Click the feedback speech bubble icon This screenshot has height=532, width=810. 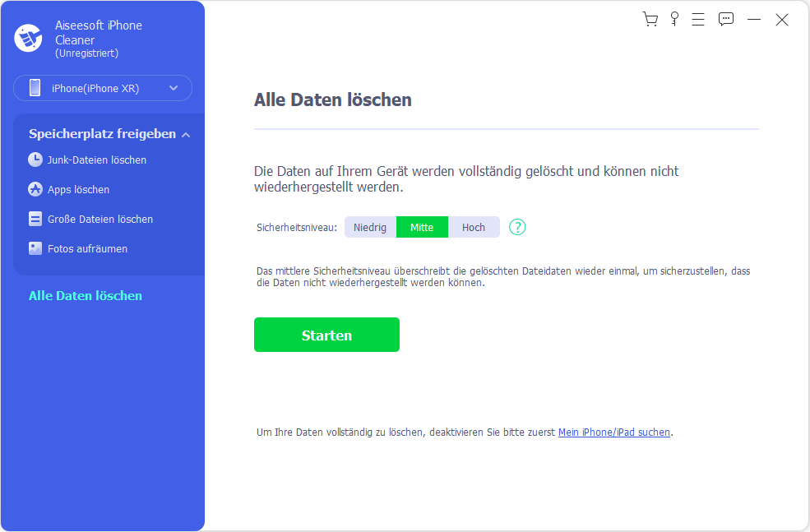click(x=725, y=20)
